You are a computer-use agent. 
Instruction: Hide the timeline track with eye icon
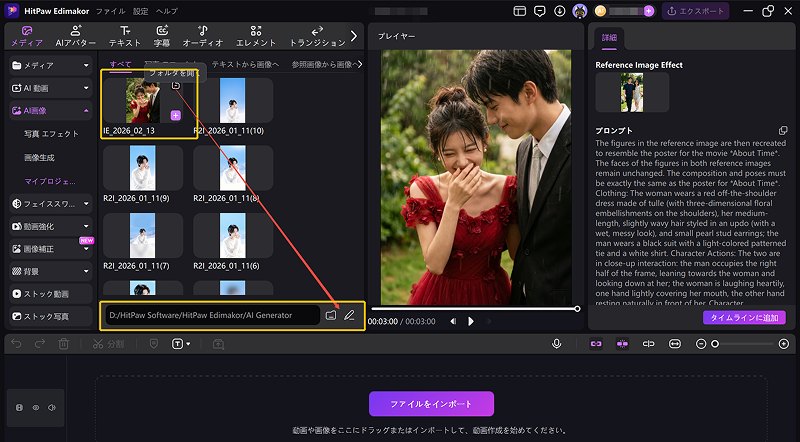point(36,408)
